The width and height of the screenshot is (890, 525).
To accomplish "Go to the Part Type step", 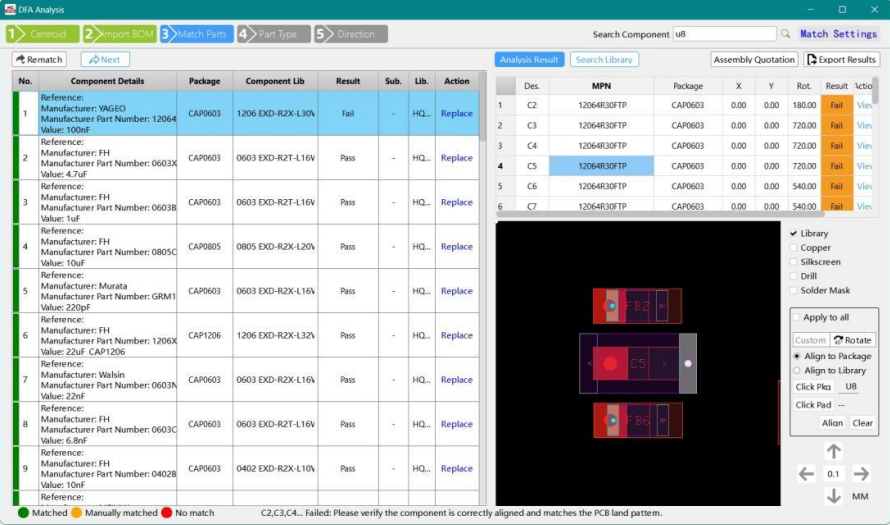I will (x=272, y=34).
